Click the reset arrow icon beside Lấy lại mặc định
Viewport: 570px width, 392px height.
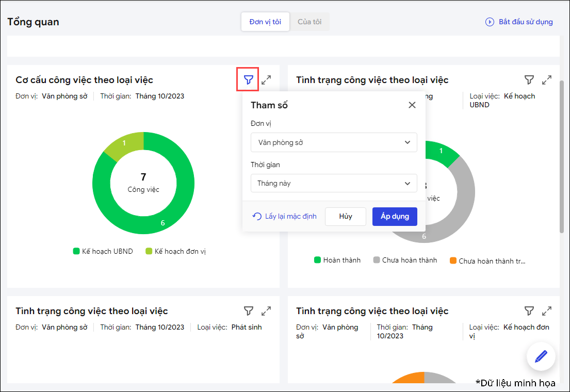pos(257,216)
